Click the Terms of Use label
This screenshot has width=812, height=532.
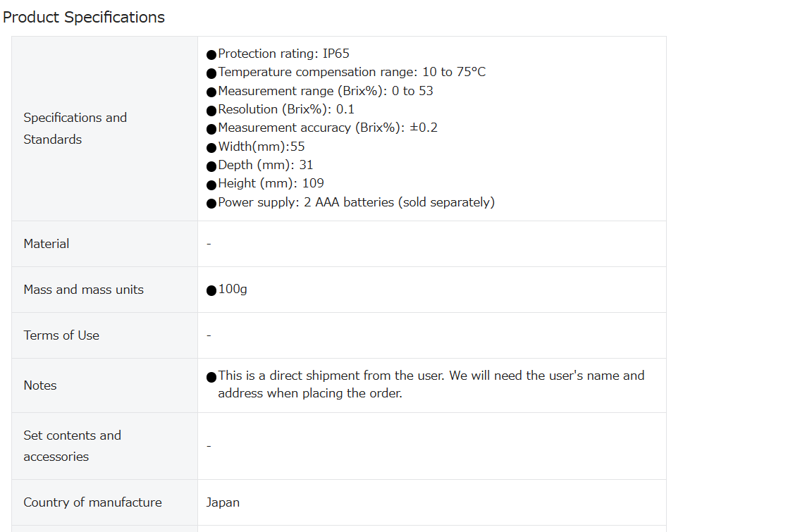[61, 335]
